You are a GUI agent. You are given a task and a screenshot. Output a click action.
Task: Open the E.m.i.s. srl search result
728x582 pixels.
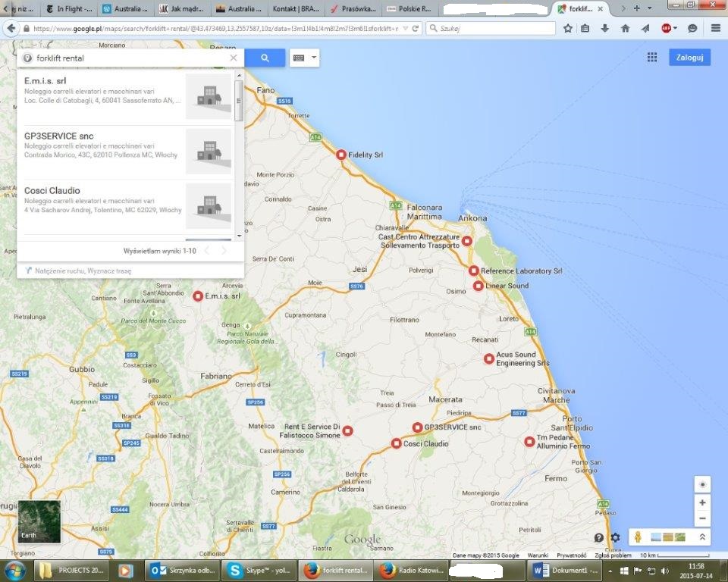[125, 96]
